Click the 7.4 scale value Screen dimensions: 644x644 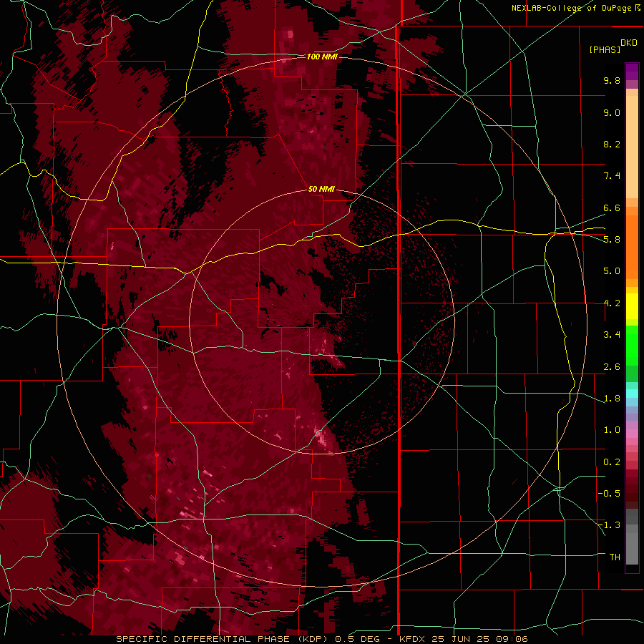click(x=612, y=176)
